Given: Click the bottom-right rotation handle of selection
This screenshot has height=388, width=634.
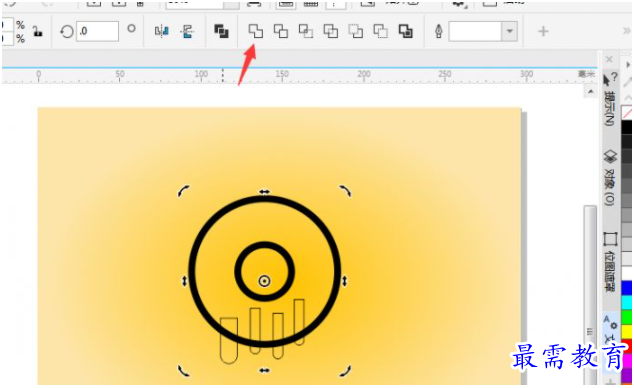Looking at the screenshot, I should click(345, 371).
